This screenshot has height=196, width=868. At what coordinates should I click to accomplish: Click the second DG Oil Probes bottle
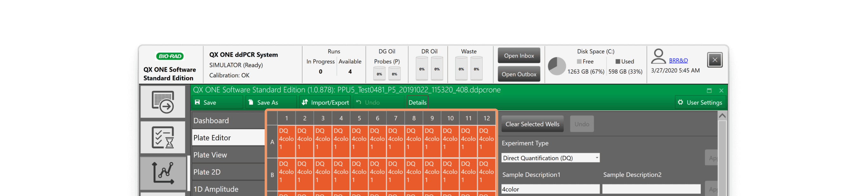(394, 74)
